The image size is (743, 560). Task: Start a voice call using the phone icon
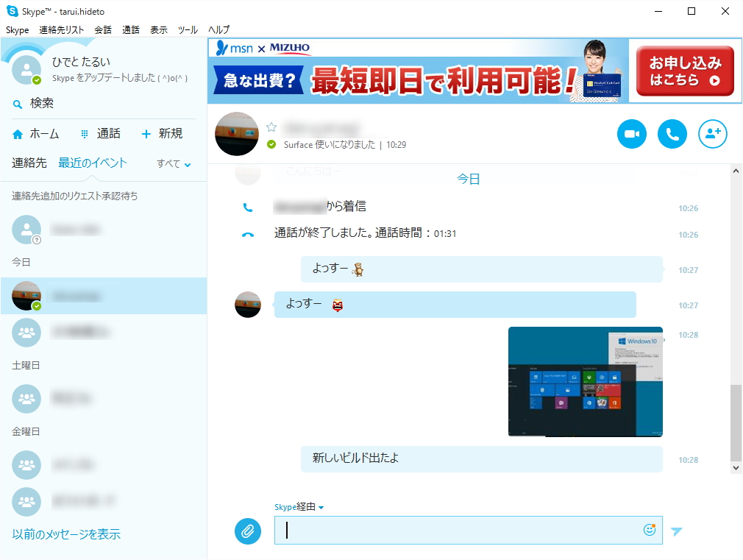672,134
